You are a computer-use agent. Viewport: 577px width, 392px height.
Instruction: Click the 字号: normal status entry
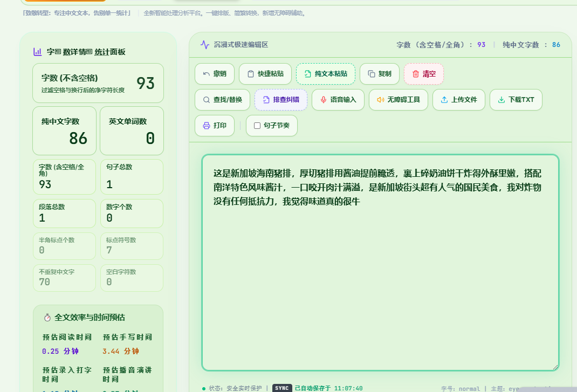461,389
